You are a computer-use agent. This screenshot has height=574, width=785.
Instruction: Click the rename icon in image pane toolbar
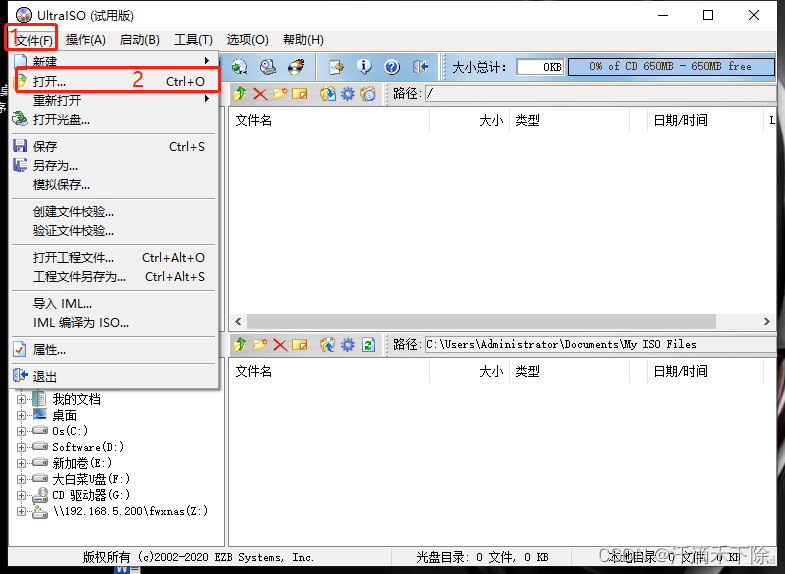[x=299, y=94]
